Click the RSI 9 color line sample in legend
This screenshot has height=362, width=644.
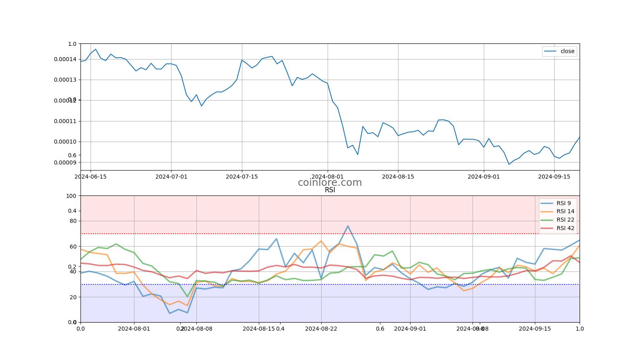547,203
